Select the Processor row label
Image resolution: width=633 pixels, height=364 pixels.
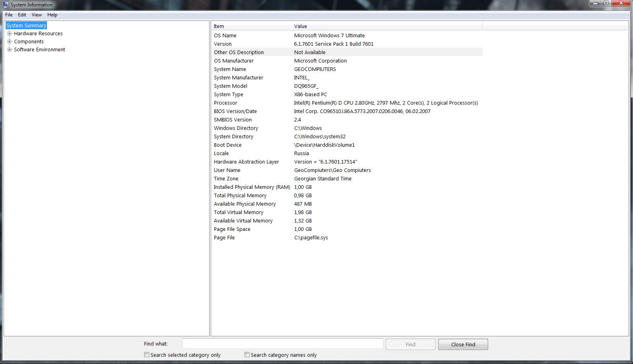coord(226,103)
